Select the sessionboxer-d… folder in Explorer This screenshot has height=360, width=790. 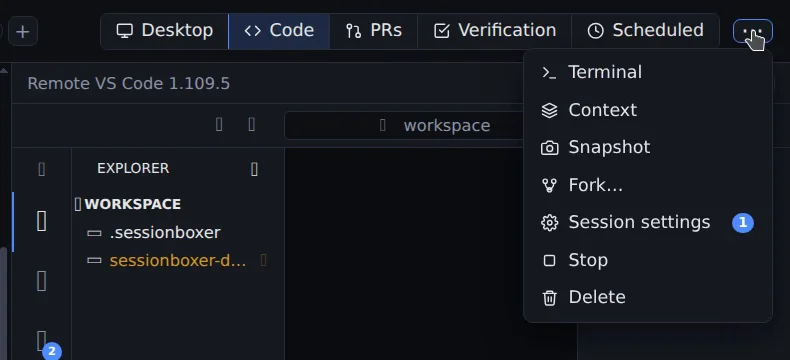(x=178, y=261)
